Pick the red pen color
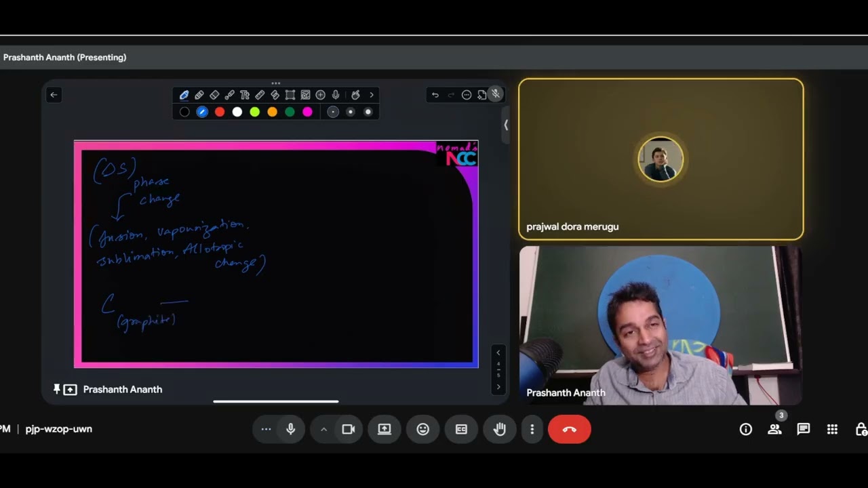The width and height of the screenshot is (868, 488). 220,112
